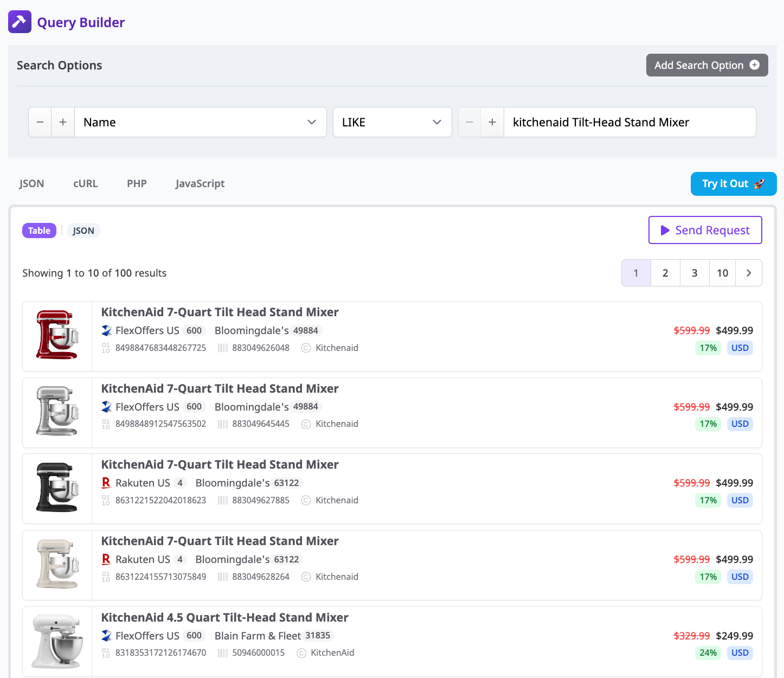Go to results page 3

point(695,273)
